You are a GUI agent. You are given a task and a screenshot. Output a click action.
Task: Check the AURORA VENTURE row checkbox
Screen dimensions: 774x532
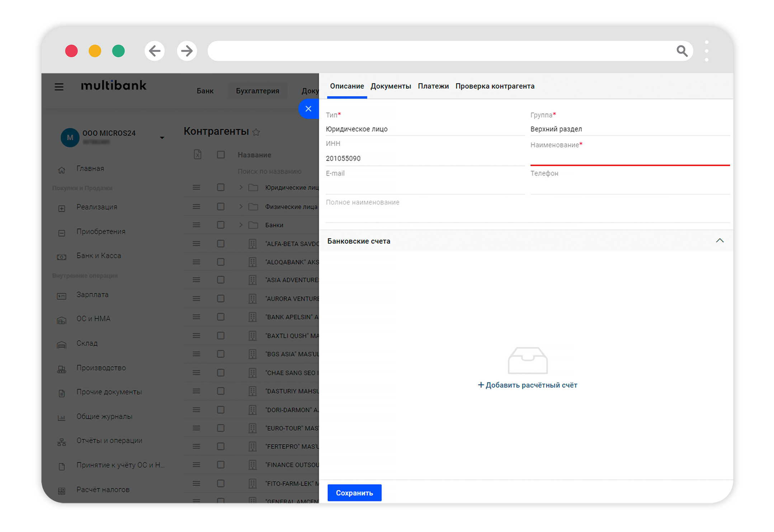221,299
